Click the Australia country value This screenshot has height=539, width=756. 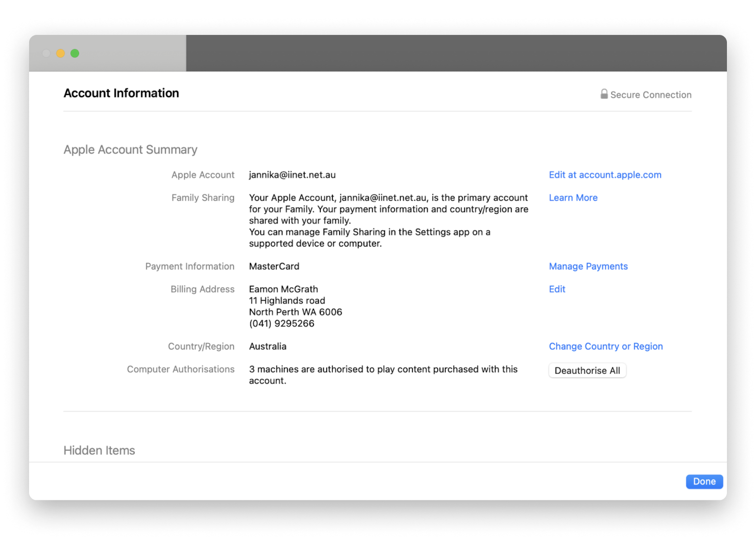pyautogui.click(x=268, y=346)
